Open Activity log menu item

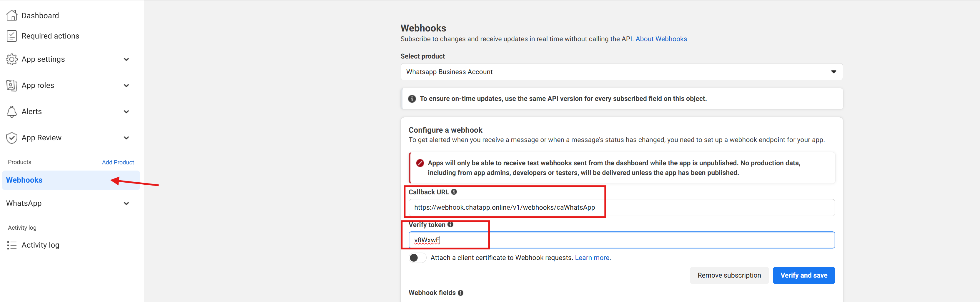pyautogui.click(x=40, y=245)
